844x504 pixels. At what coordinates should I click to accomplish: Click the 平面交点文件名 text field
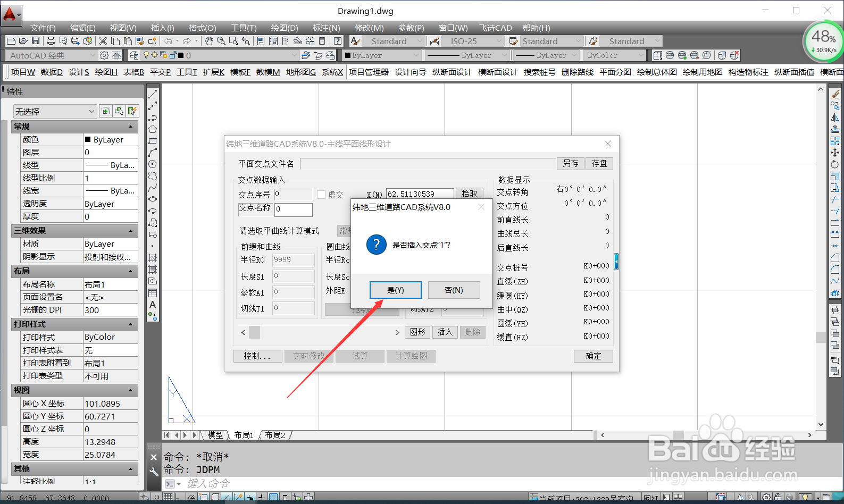click(x=428, y=163)
